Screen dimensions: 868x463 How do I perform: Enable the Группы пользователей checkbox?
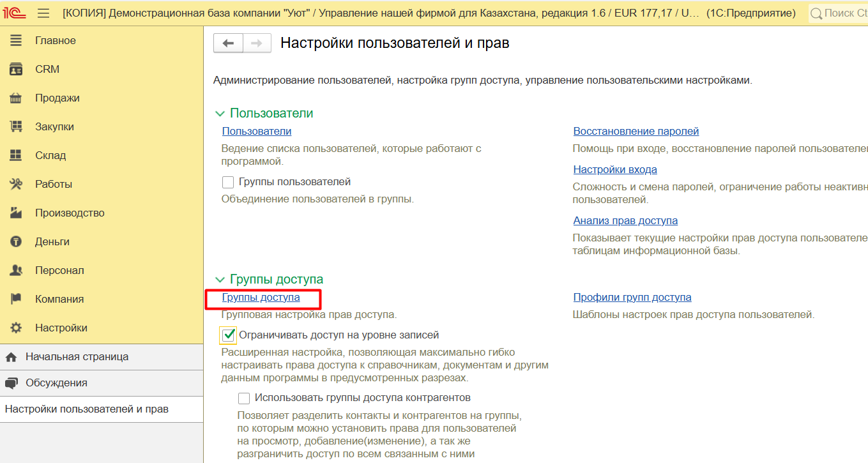228,182
